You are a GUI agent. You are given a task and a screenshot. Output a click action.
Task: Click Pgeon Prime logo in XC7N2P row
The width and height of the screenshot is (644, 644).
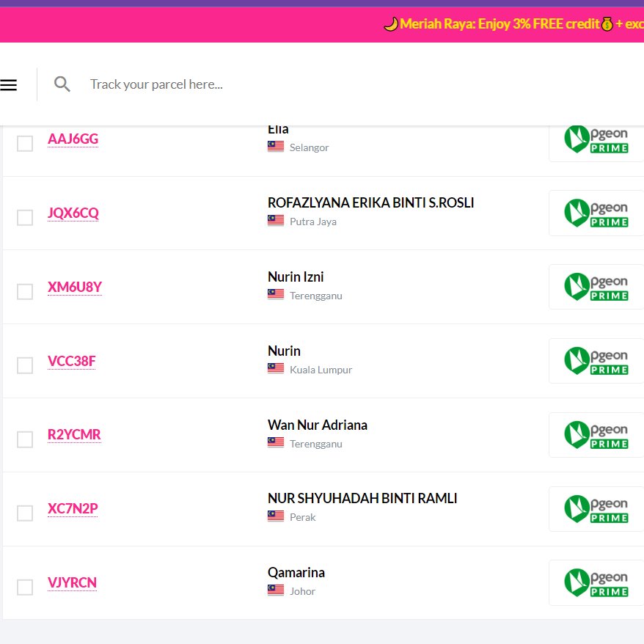point(596,508)
